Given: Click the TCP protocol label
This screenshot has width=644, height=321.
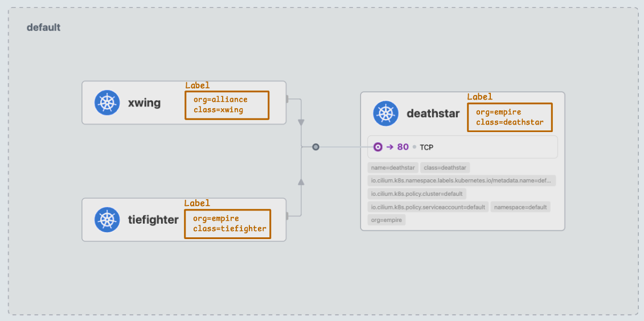Looking at the screenshot, I should (x=426, y=147).
